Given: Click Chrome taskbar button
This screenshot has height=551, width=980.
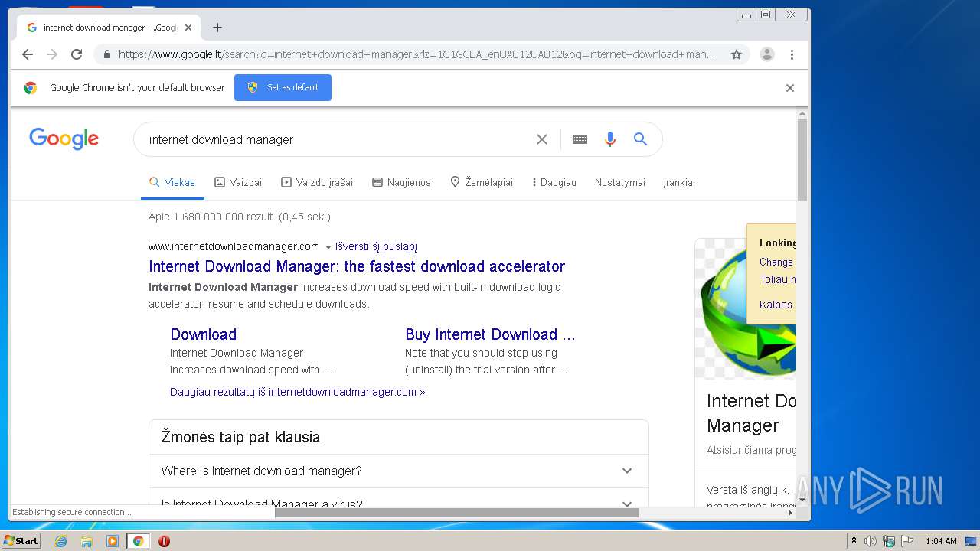Looking at the screenshot, I should [x=138, y=541].
